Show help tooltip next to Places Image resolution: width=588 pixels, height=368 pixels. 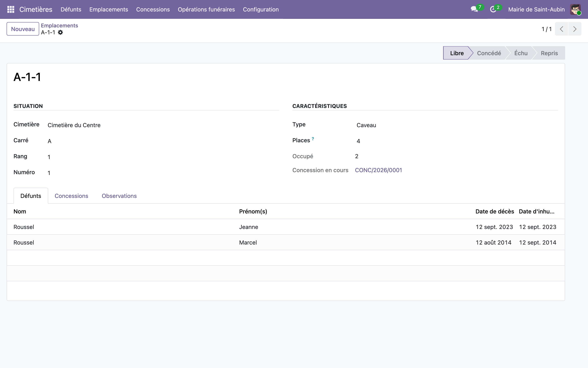(x=313, y=139)
